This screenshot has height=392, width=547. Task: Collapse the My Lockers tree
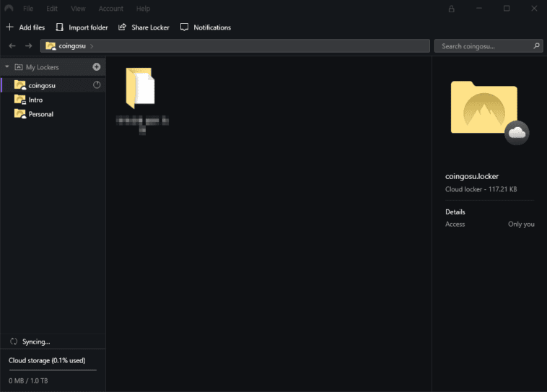(x=6, y=67)
